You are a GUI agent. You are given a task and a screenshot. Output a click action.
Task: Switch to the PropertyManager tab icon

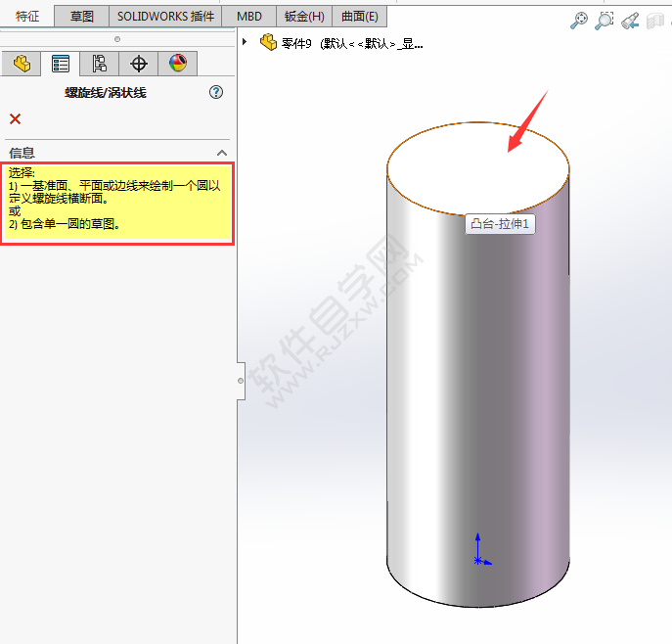[61, 64]
